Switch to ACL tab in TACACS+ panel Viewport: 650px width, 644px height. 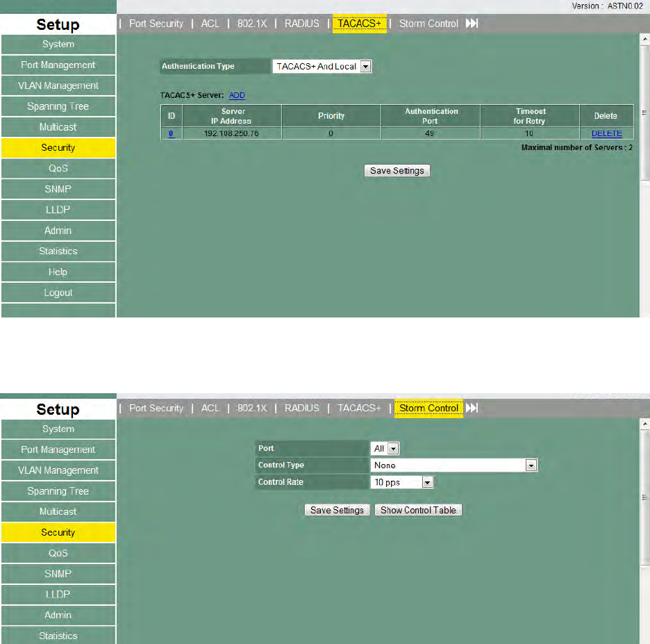pyautogui.click(x=210, y=24)
